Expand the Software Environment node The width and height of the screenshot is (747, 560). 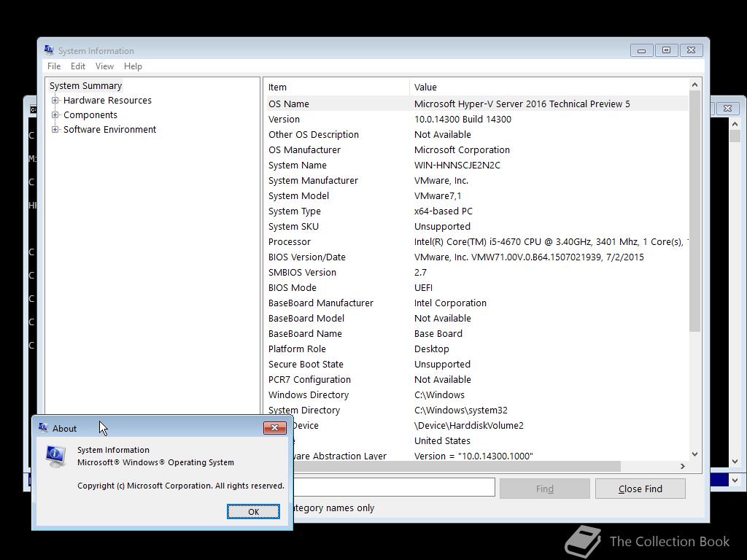click(55, 130)
